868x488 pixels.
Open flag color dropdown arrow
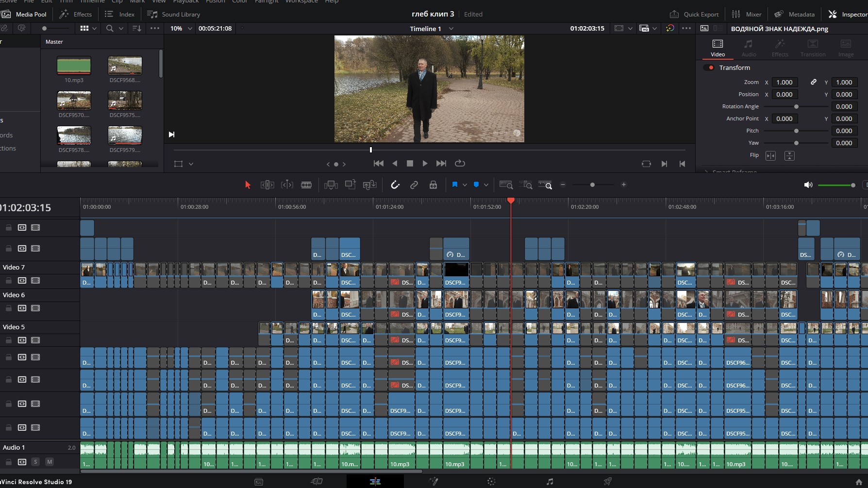pyautogui.click(x=465, y=185)
